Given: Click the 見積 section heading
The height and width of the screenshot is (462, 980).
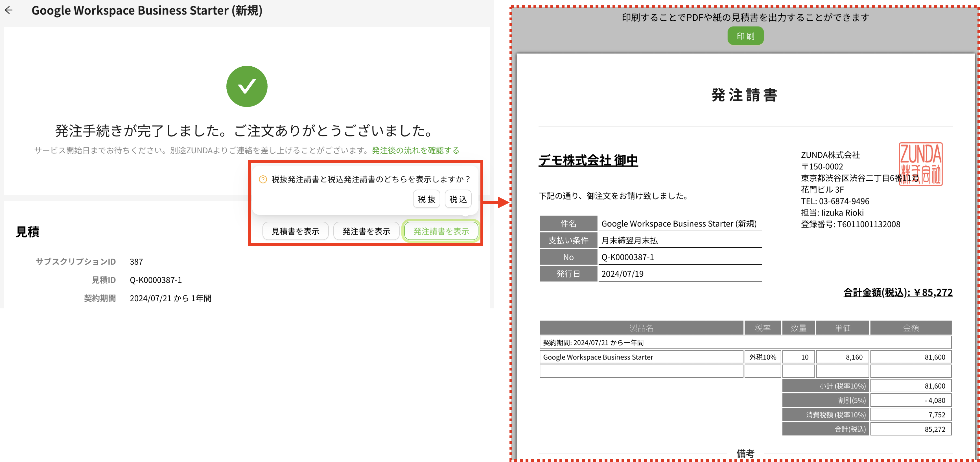Looking at the screenshot, I should pos(27,232).
